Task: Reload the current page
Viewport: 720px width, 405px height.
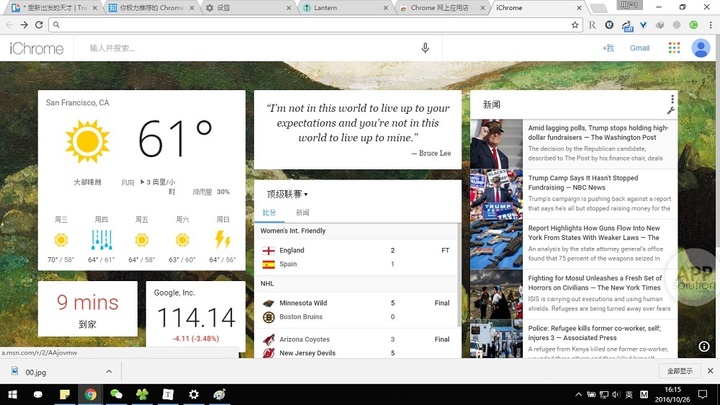Action: click(39, 25)
